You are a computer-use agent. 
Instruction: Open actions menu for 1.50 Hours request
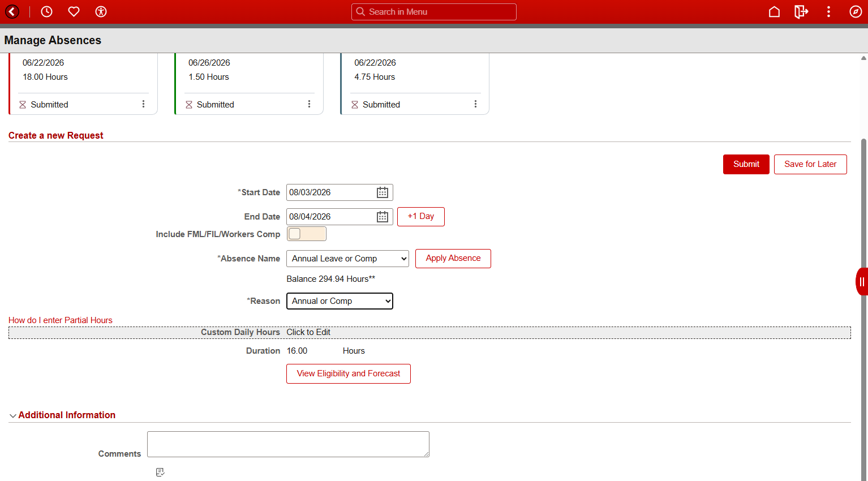[309, 104]
